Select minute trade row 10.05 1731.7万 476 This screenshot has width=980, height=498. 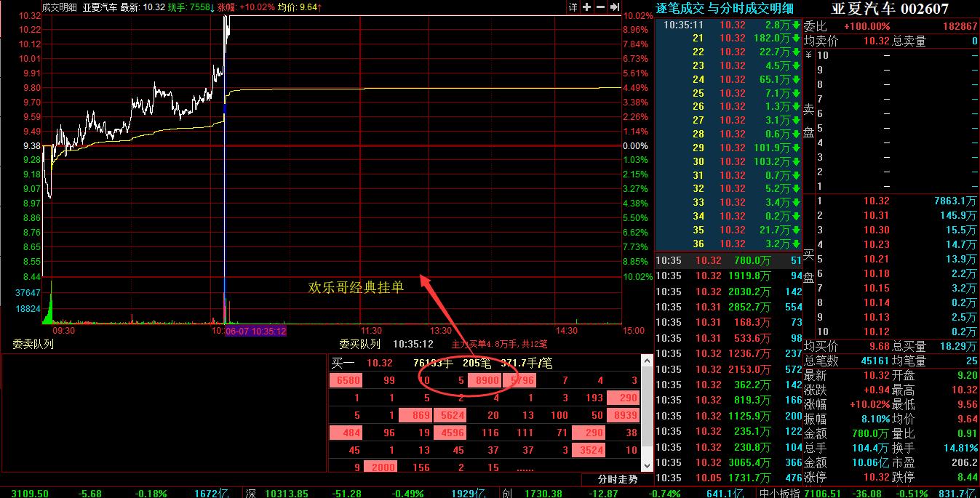(x=728, y=478)
